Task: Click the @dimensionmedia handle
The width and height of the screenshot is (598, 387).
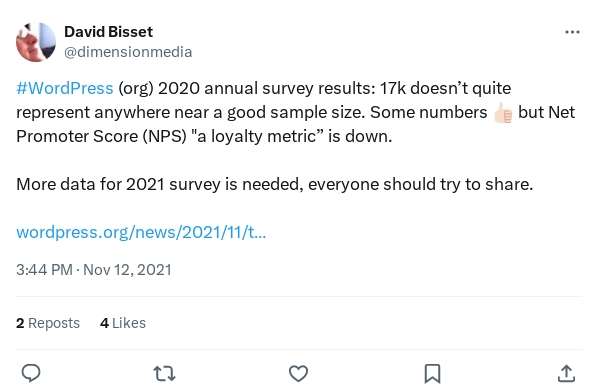Action: pos(128,52)
